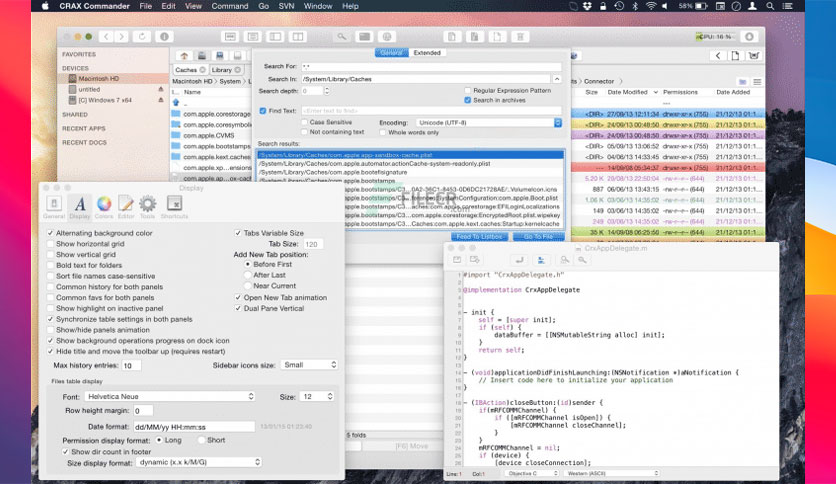Click the word wrap icon in editor window
The width and height of the screenshot is (836, 484).
pos(519,260)
